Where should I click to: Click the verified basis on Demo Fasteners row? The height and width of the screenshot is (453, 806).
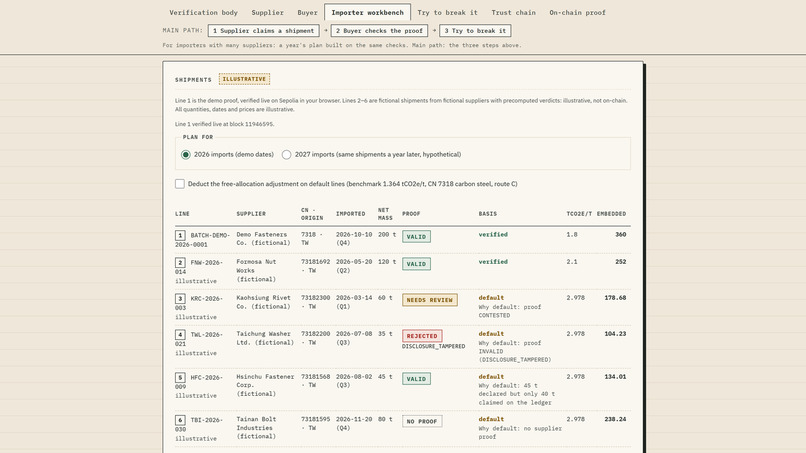493,234
